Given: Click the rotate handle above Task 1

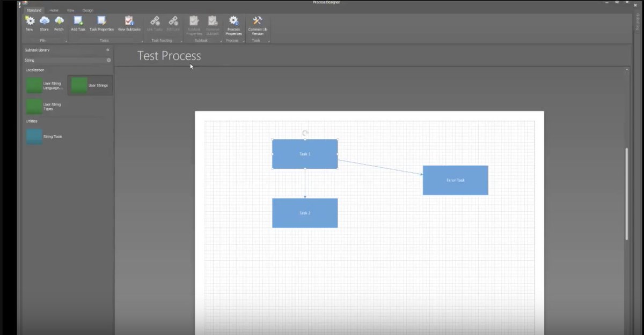Looking at the screenshot, I should (x=305, y=133).
